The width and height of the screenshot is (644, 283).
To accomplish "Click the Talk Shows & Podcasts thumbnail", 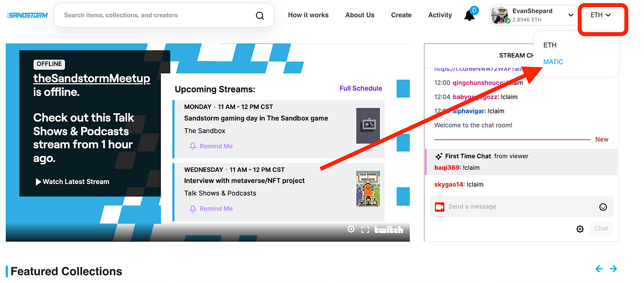I will (x=368, y=188).
